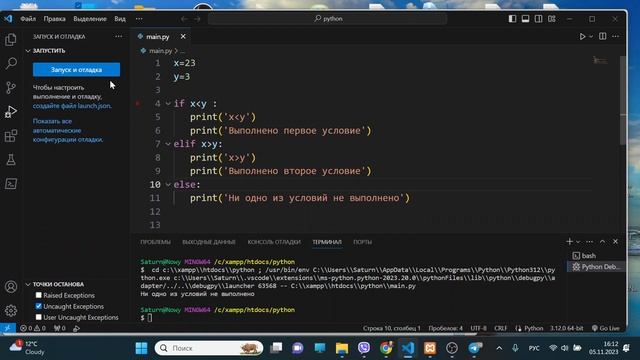Viewport: 640px width, 360px height.
Task: Open the Extensions view
Action: click(11, 136)
